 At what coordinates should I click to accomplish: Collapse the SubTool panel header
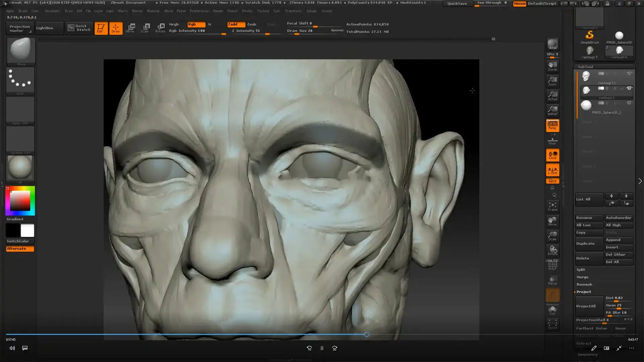585,67
